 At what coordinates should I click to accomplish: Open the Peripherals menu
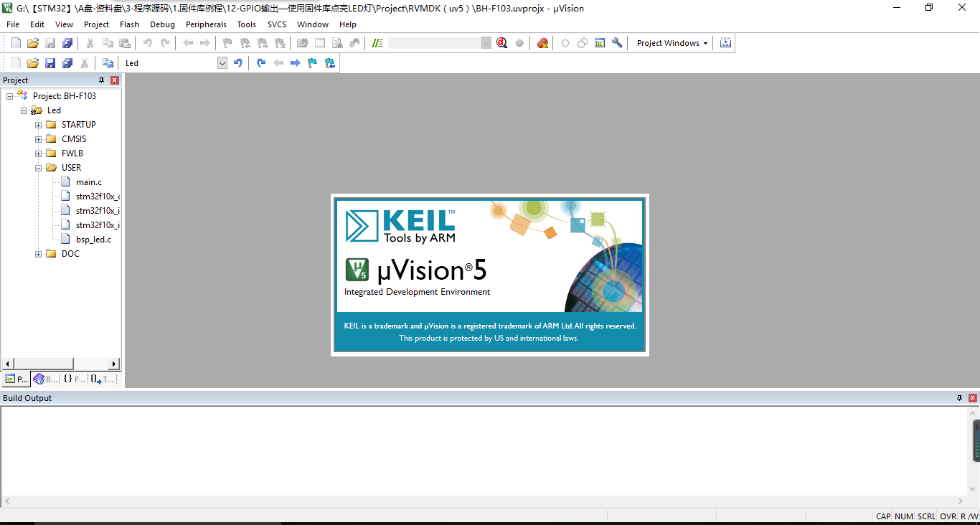pyautogui.click(x=206, y=24)
